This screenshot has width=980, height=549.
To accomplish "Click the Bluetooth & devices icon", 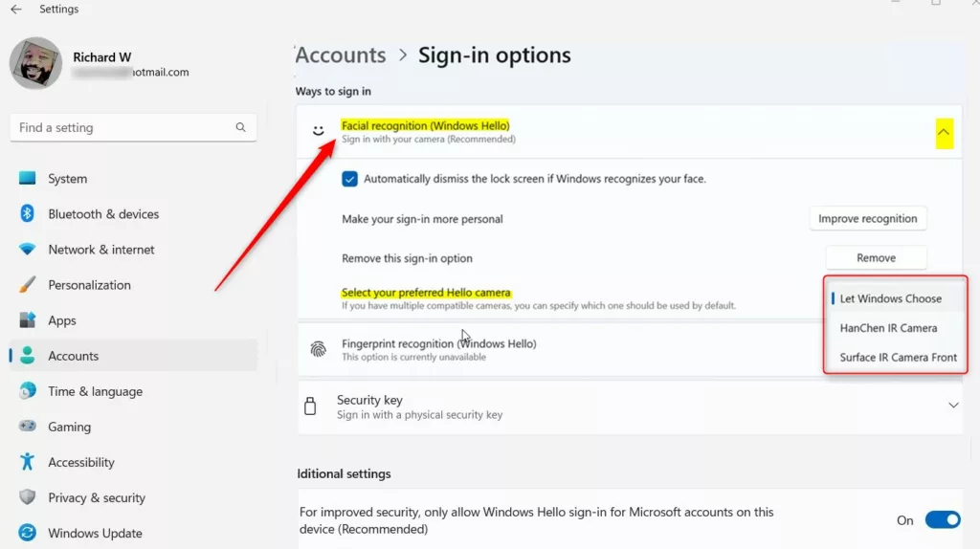I will pos(28,213).
